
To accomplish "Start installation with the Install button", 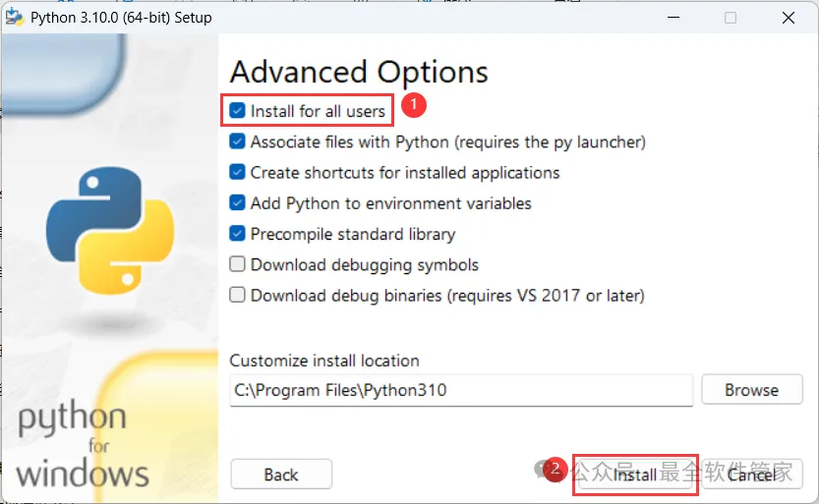I will pyautogui.click(x=635, y=475).
